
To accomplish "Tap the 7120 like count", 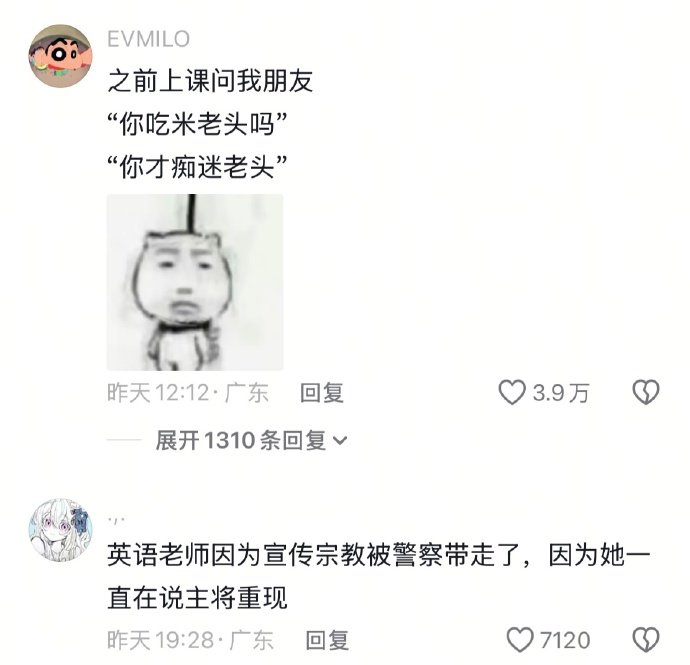I will [x=565, y=640].
